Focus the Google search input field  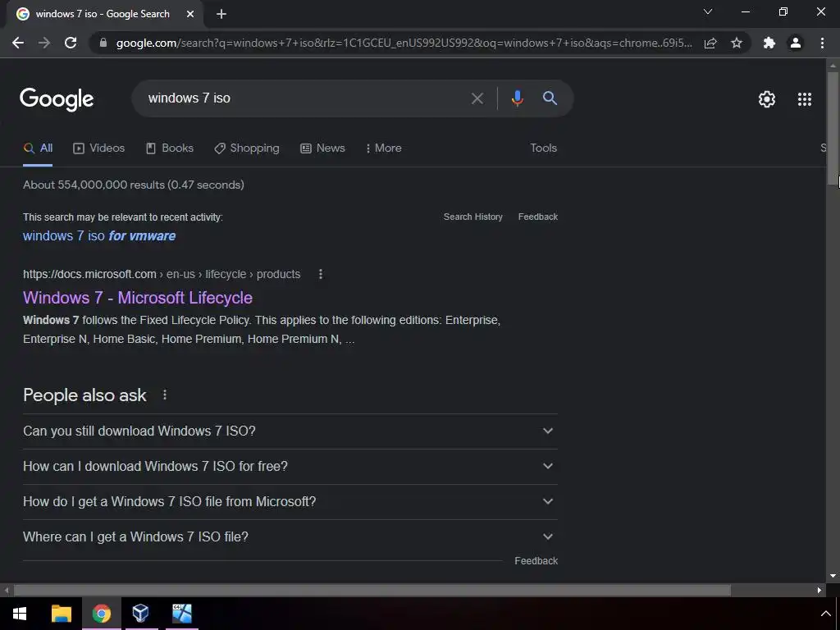pos(305,98)
